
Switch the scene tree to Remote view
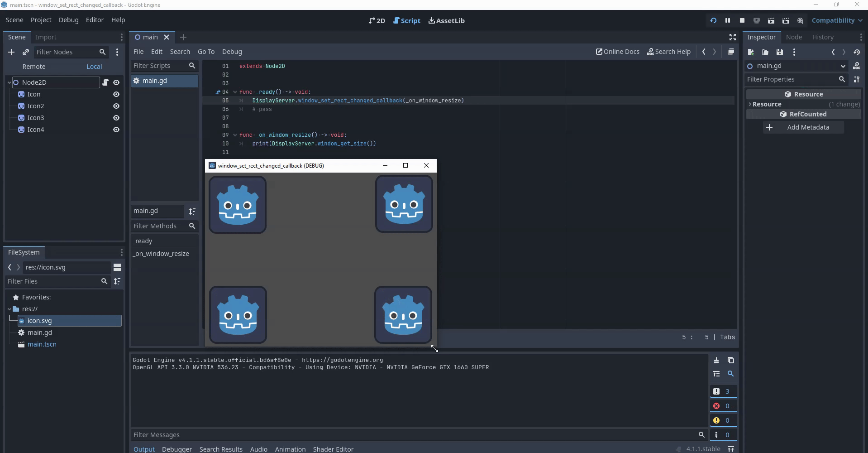pyautogui.click(x=33, y=66)
